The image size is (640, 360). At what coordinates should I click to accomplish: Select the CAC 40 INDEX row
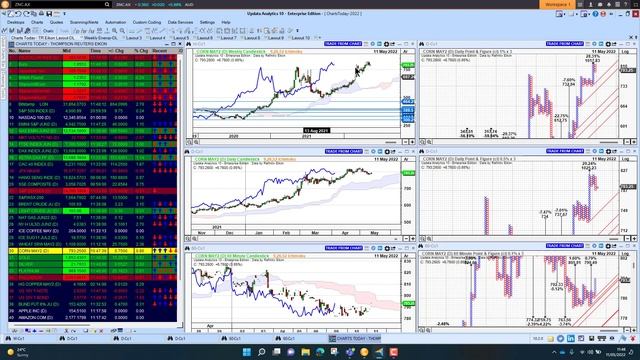click(93, 164)
